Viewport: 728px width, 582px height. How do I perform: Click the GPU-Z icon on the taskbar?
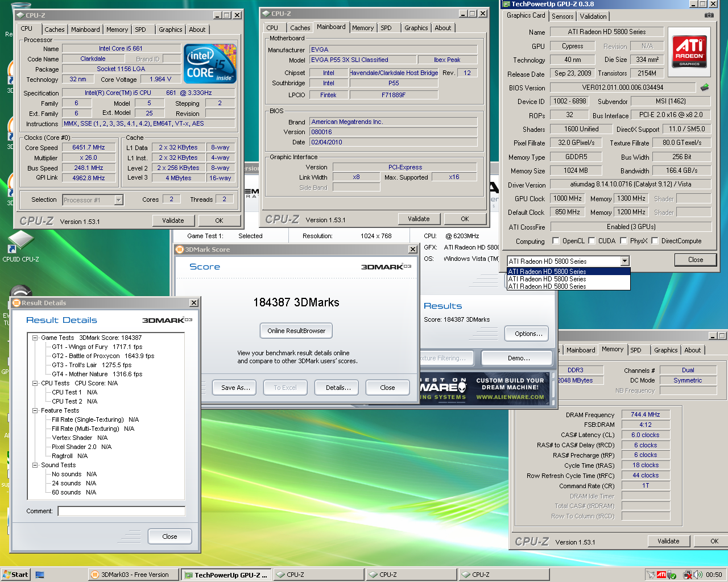coord(188,575)
